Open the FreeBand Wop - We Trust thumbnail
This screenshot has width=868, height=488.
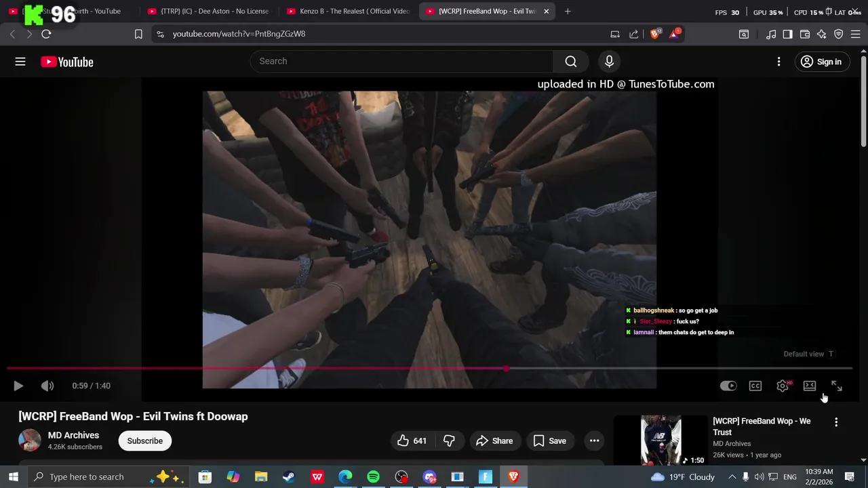tap(661, 440)
